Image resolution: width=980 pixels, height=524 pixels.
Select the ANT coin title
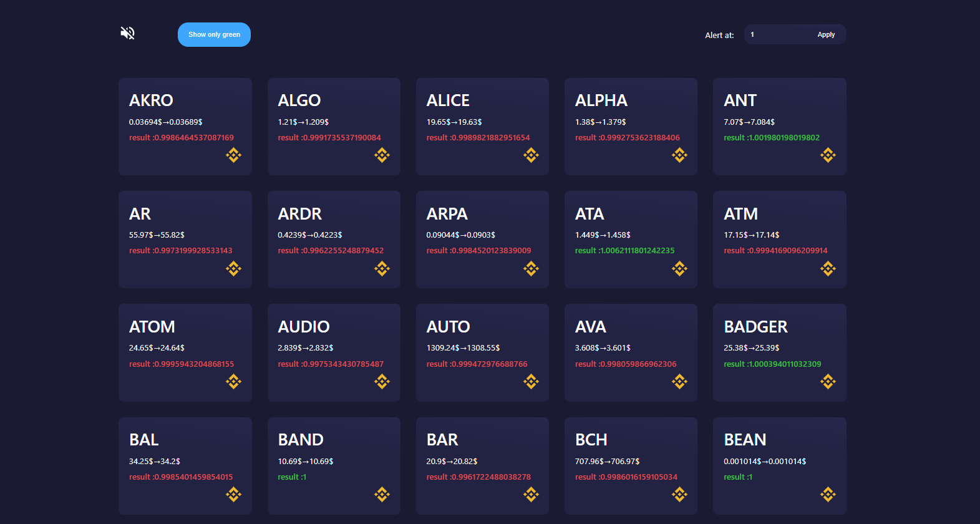click(x=740, y=100)
